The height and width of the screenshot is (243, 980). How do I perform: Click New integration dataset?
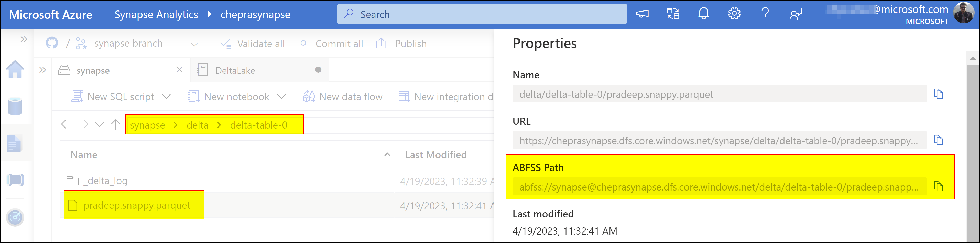pyautogui.click(x=446, y=97)
